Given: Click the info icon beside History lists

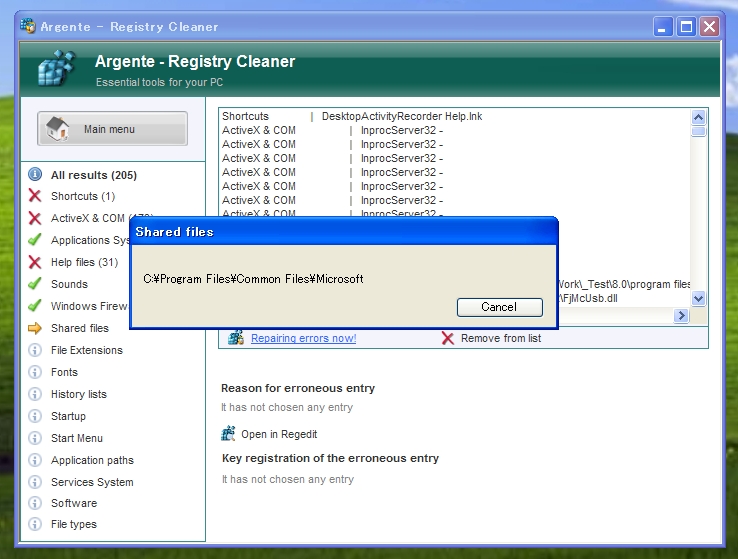Looking at the screenshot, I should (35, 394).
